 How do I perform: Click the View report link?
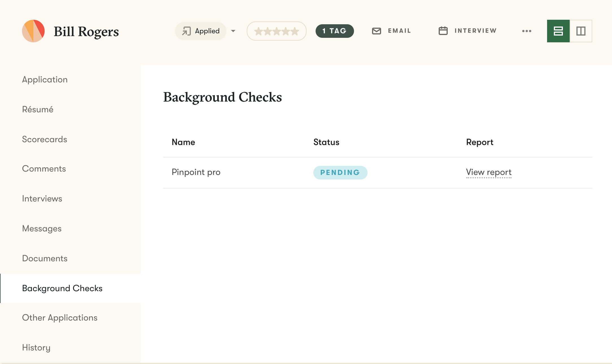coord(489,172)
